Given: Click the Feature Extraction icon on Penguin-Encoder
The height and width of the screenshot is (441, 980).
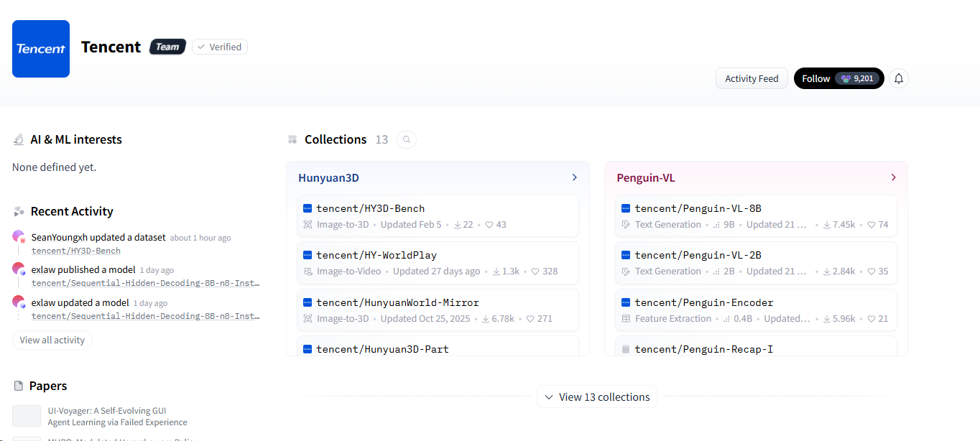Looking at the screenshot, I should coord(626,319).
